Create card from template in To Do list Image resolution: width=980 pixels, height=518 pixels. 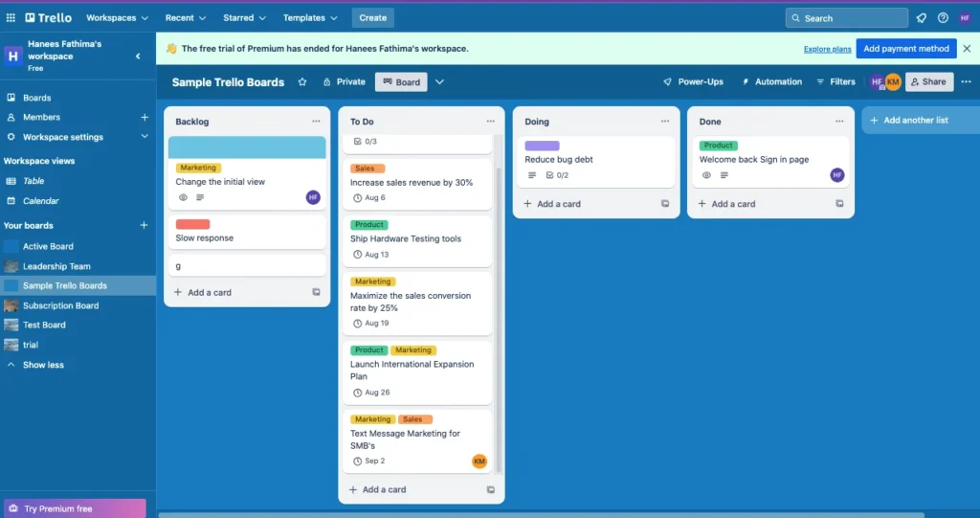(x=491, y=490)
